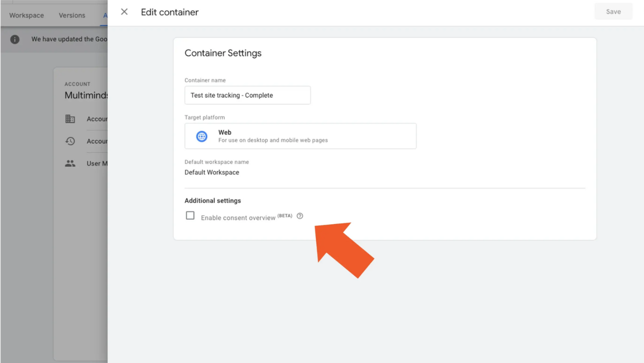Click the Save button

coord(613,11)
